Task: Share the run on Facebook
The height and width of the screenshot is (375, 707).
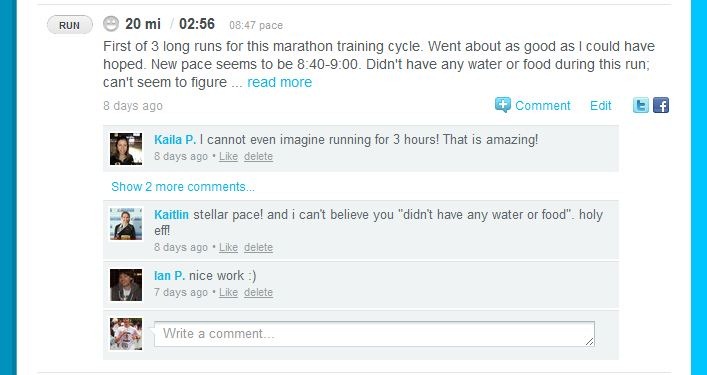Action: [661, 105]
